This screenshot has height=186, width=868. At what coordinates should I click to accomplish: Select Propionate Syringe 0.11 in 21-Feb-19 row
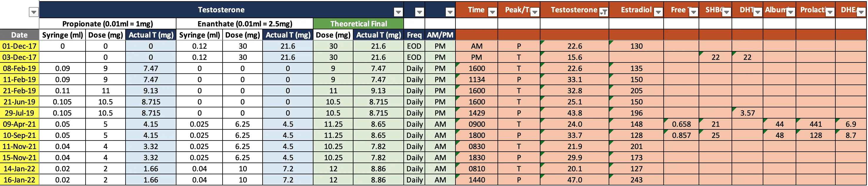coord(62,90)
